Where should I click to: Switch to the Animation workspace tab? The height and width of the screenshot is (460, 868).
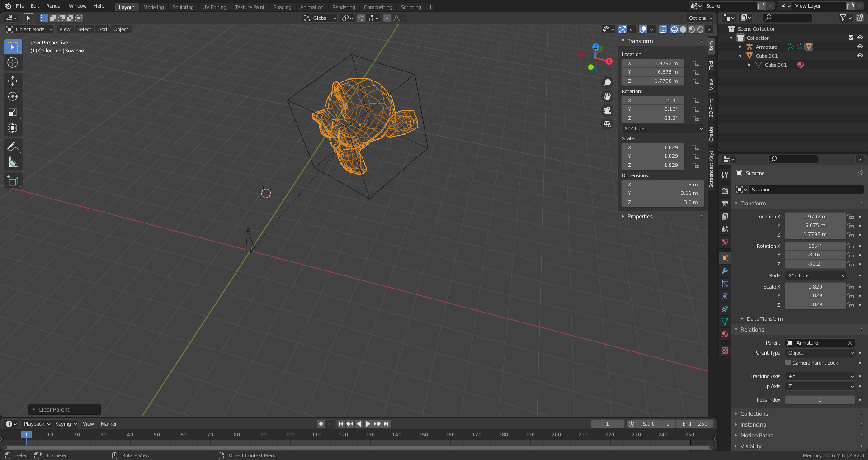311,7
